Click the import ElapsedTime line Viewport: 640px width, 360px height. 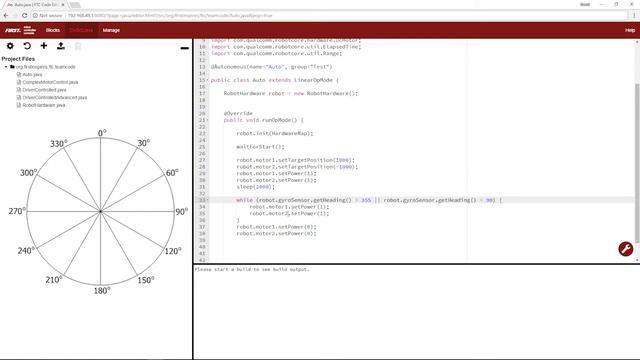[286, 47]
